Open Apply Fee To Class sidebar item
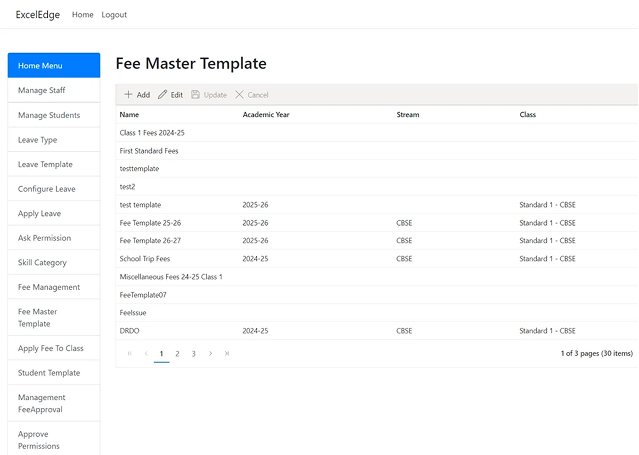Image resolution: width=639 pixels, height=455 pixels. pos(54,348)
